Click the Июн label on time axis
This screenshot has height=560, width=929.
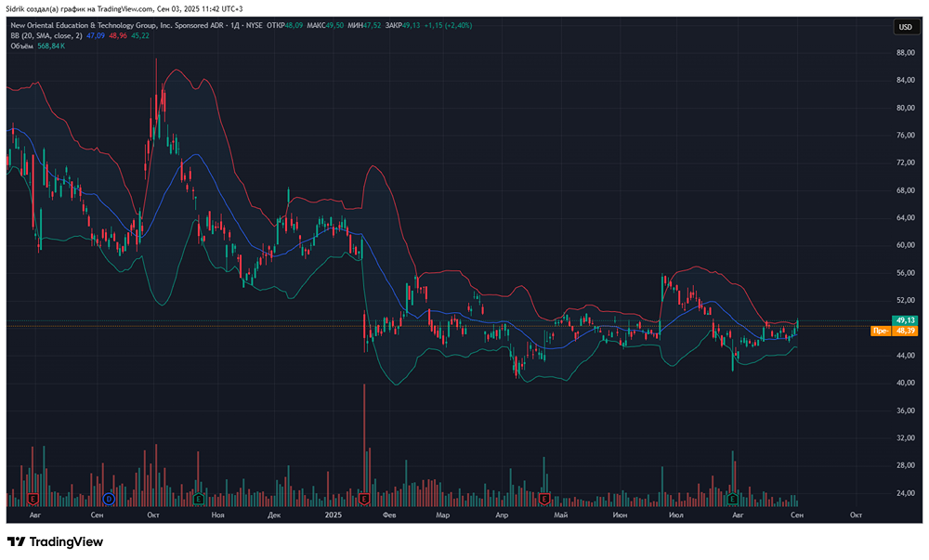coord(620,515)
